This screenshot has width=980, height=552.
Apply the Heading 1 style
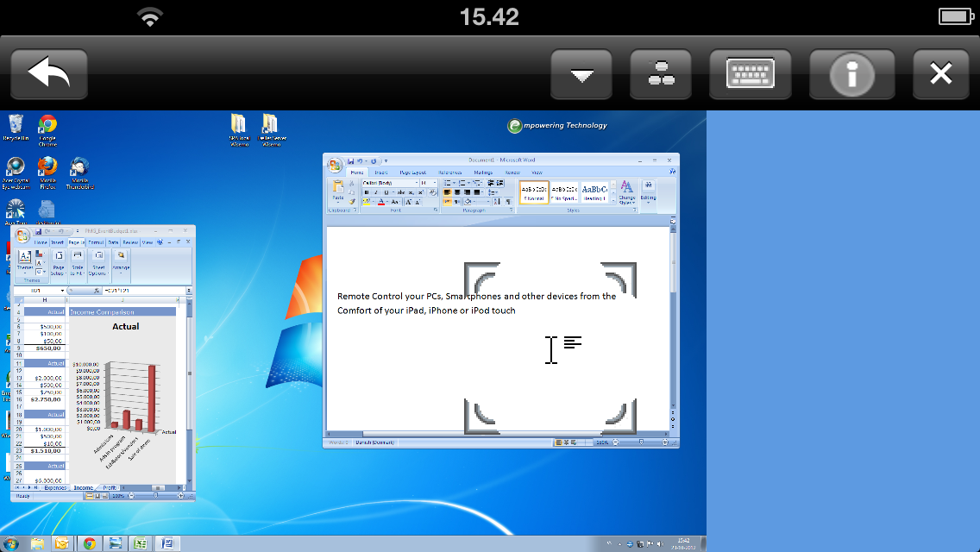pyautogui.click(x=594, y=191)
